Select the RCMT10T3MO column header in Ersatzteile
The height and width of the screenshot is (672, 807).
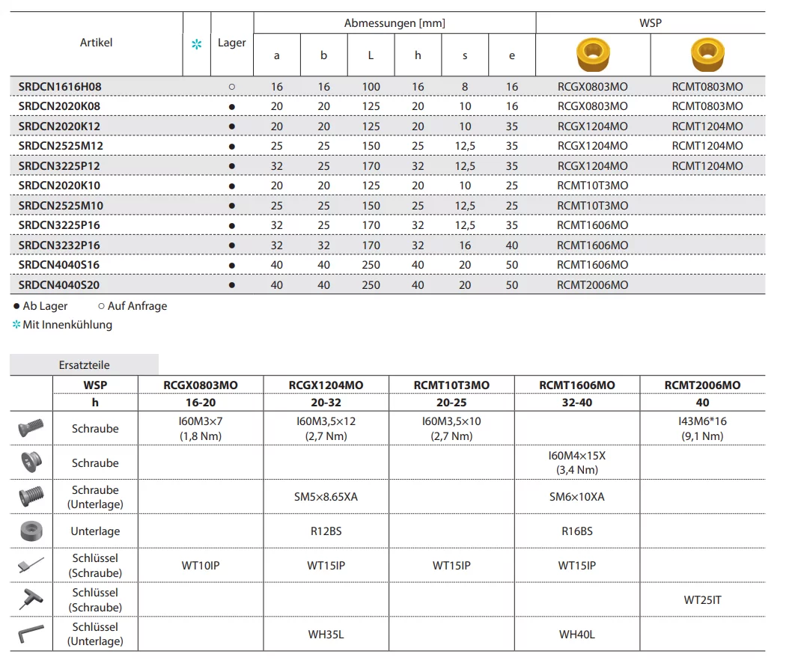tap(451, 385)
